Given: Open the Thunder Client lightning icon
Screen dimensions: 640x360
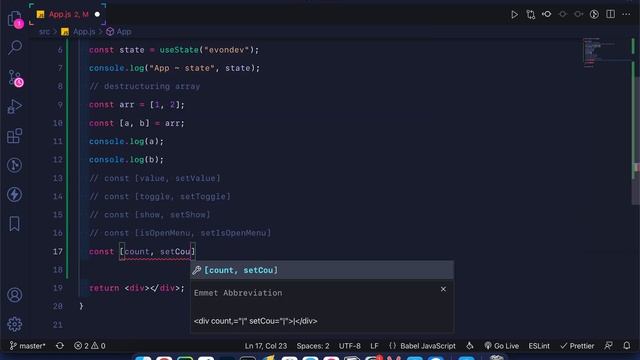Looking at the screenshot, I should pos(15,194).
